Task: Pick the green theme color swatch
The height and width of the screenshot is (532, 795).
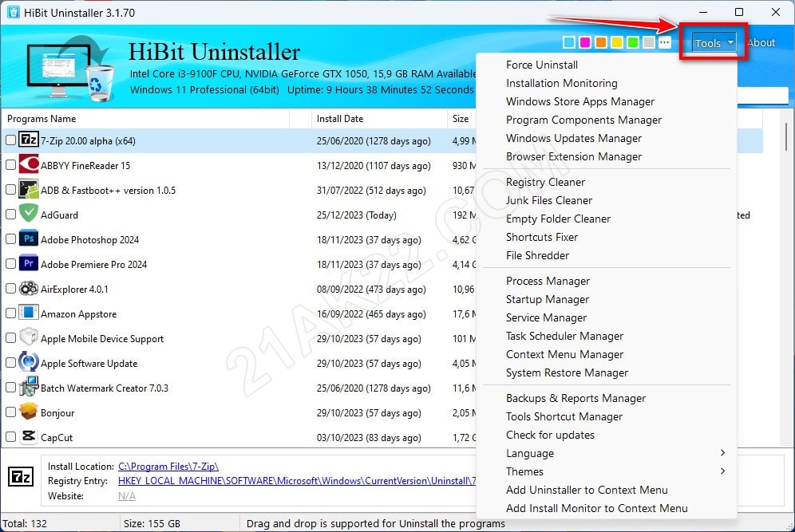Action: 633,42
